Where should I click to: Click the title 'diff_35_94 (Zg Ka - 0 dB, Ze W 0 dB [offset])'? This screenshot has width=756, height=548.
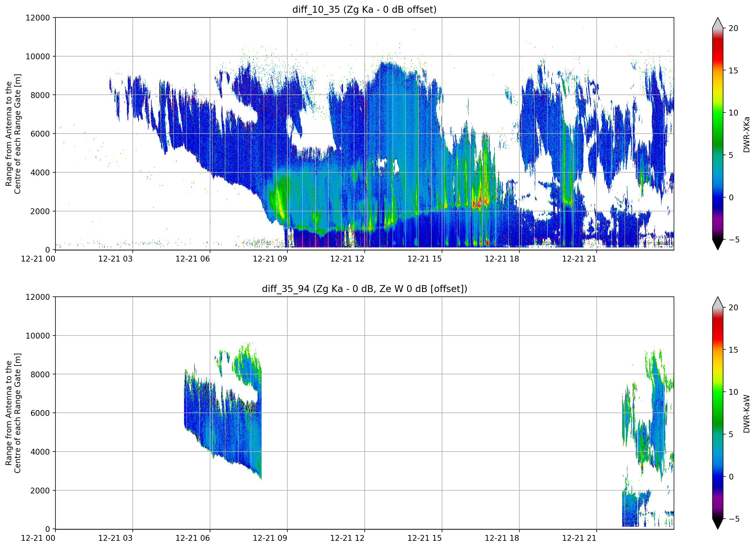click(x=364, y=289)
